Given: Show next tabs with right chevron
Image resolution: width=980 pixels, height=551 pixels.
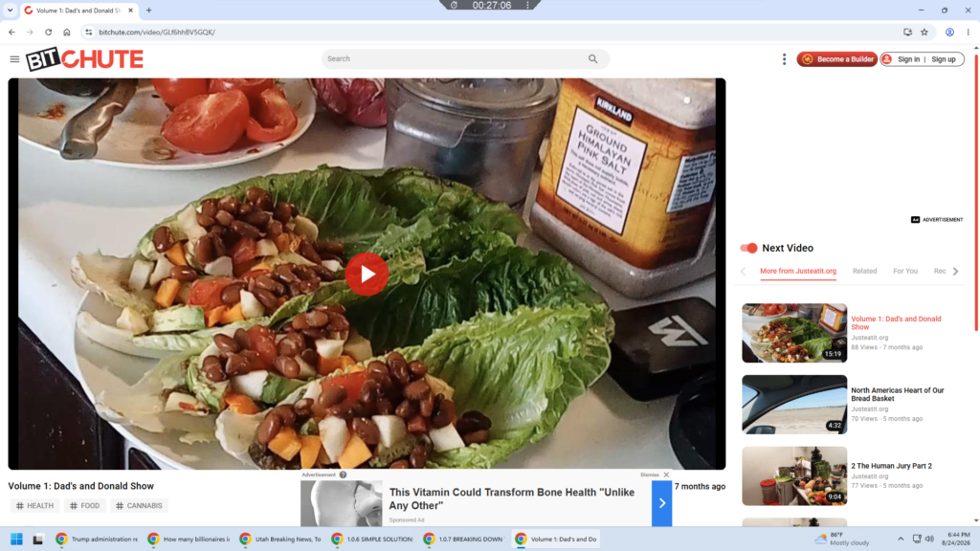Looking at the screenshot, I should (956, 271).
